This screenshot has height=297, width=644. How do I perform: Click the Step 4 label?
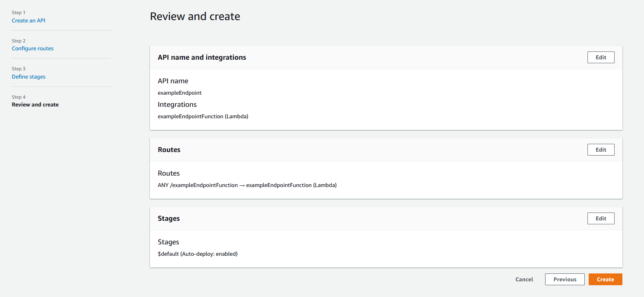click(18, 97)
